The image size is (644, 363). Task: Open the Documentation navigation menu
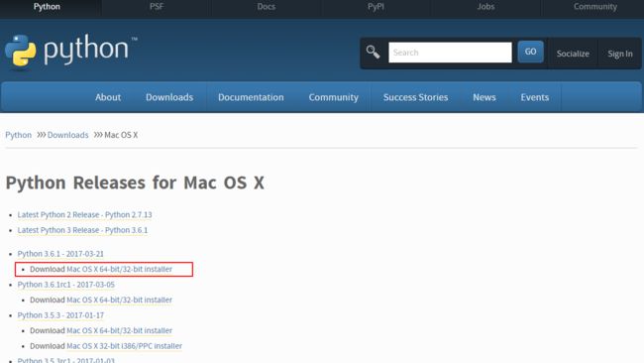coord(251,97)
